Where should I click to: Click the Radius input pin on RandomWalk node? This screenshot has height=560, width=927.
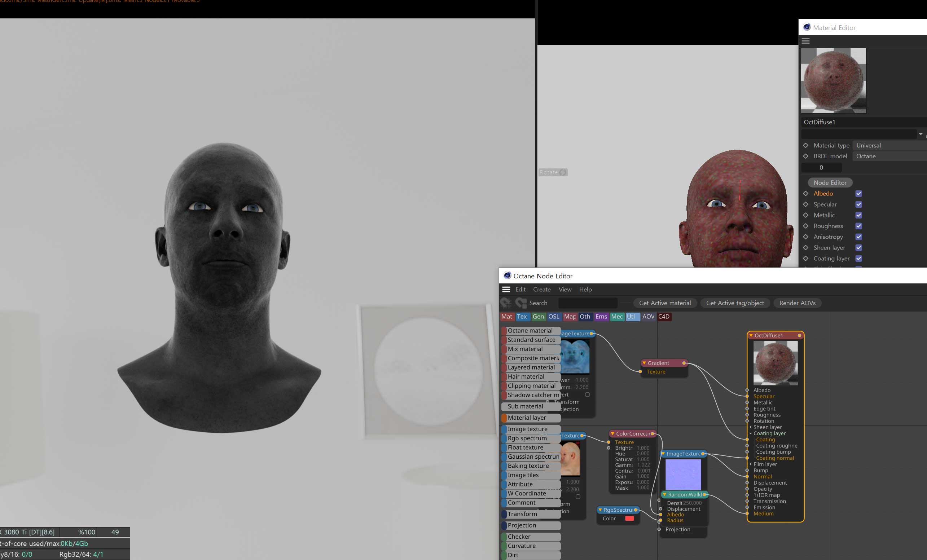(x=660, y=520)
